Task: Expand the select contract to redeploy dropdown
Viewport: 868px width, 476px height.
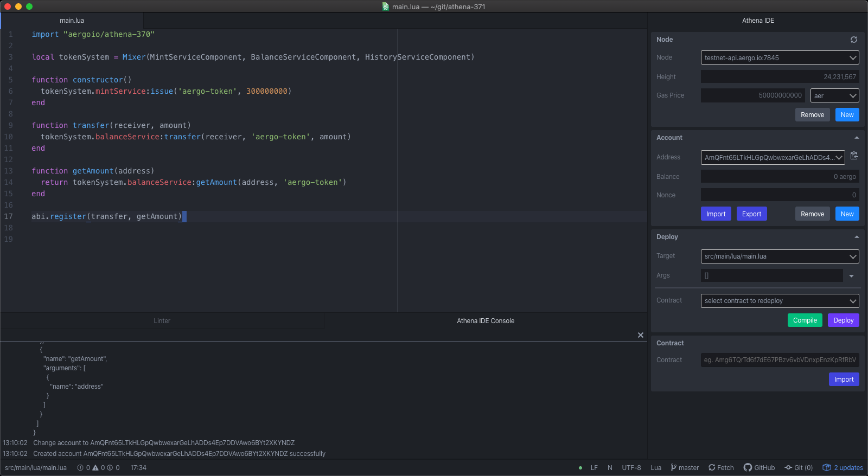Action: click(x=780, y=301)
